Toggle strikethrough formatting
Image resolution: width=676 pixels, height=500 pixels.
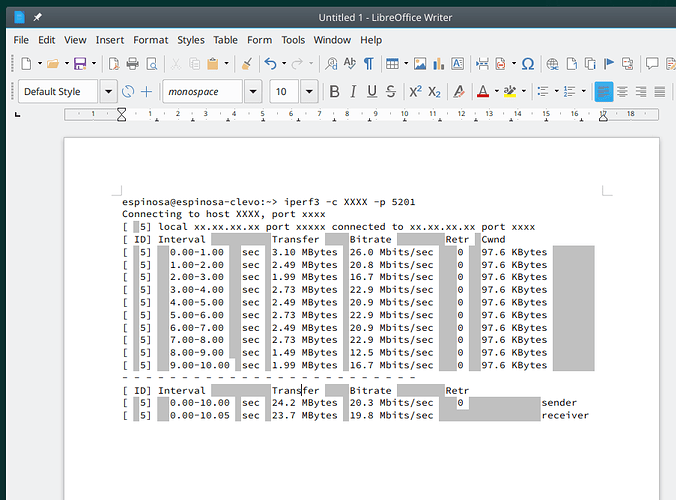coord(391,91)
